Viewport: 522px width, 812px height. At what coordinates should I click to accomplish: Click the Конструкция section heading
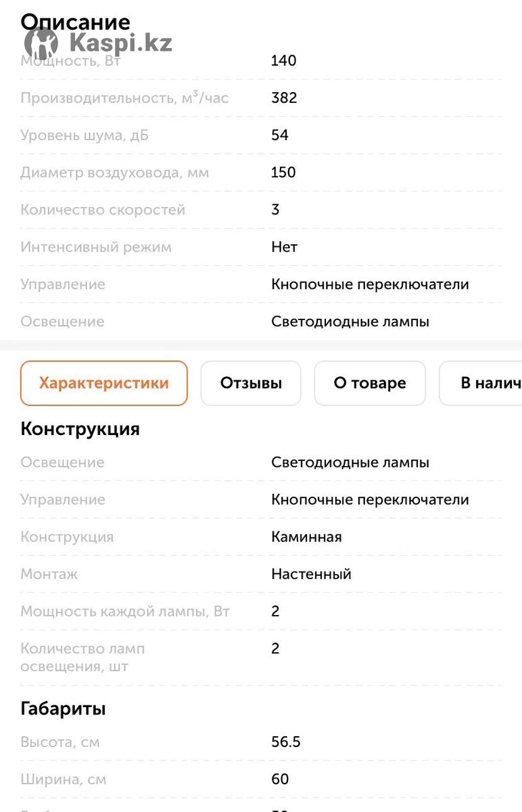pos(80,429)
